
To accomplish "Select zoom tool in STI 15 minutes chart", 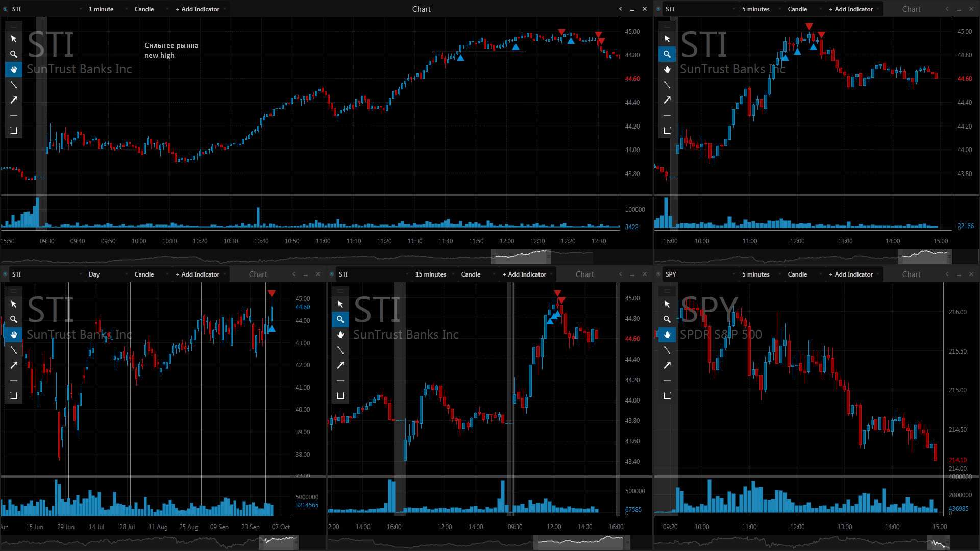I will [x=340, y=319].
